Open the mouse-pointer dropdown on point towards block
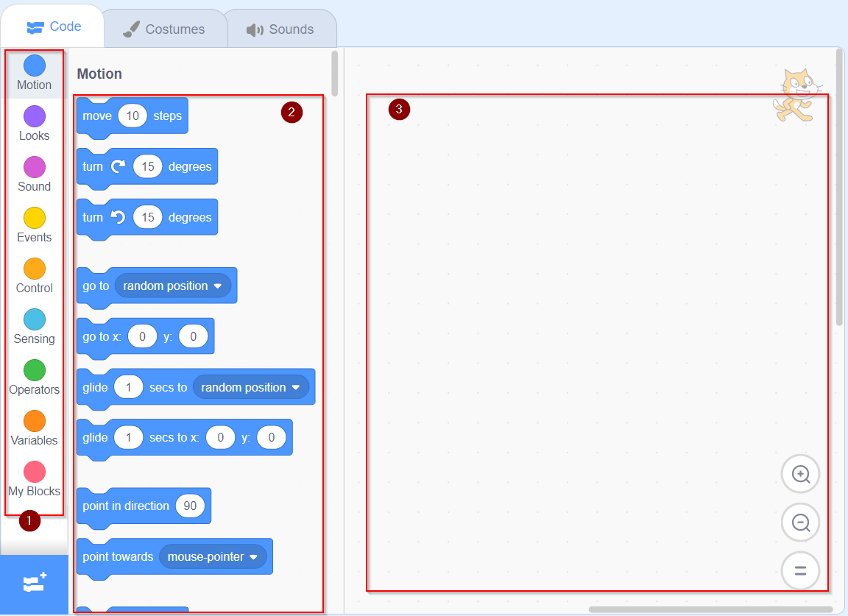This screenshot has height=616, width=848. pyautogui.click(x=213, y=556)
